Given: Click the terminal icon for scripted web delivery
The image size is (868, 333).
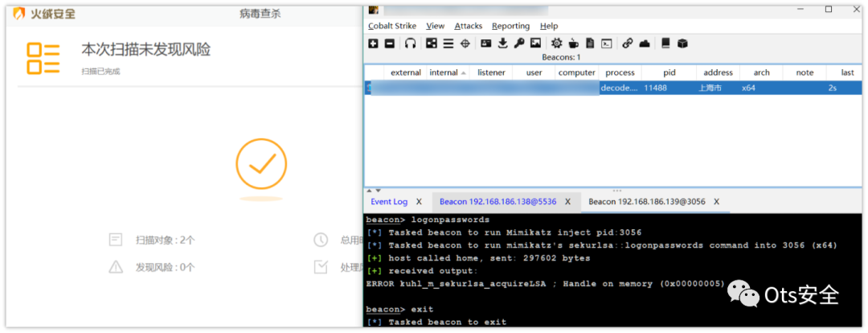Looking at the screenshot, I should (x=607, y=43).
